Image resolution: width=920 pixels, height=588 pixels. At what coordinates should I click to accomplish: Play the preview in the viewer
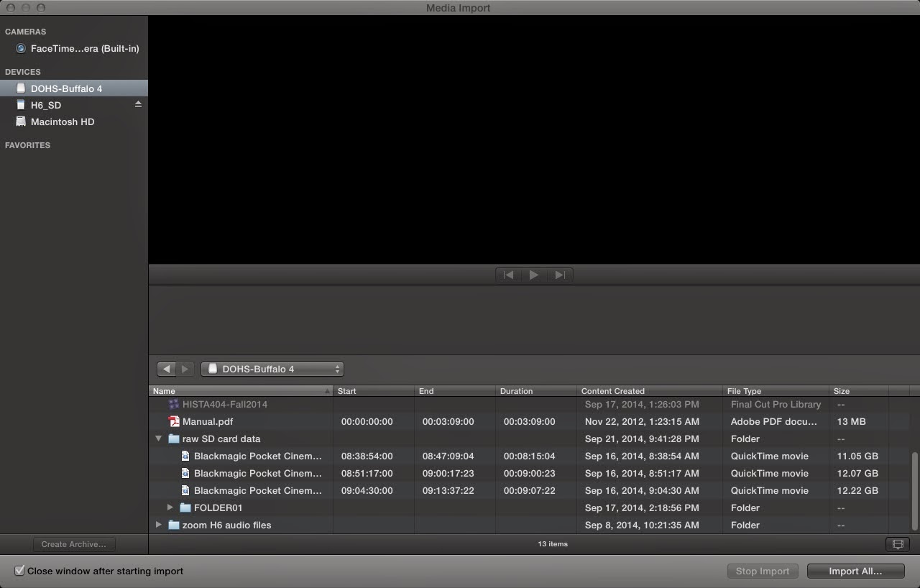[x=533, y=275]
